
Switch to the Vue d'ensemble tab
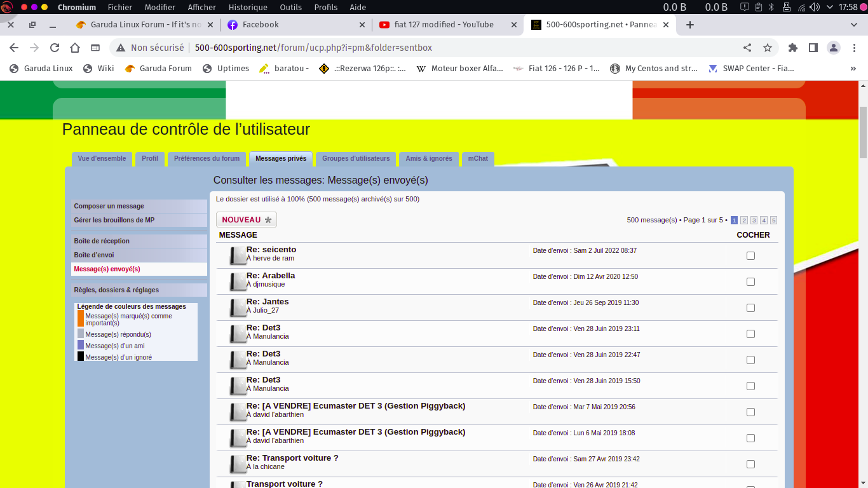point(102,159)
